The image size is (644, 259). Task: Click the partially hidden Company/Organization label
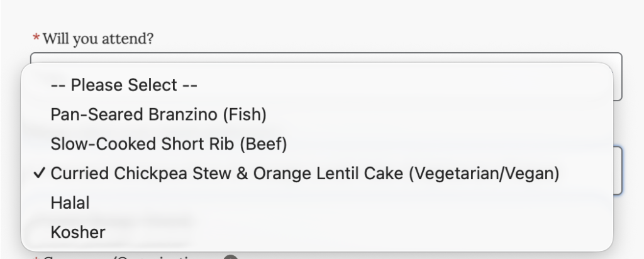click(126, 257)
